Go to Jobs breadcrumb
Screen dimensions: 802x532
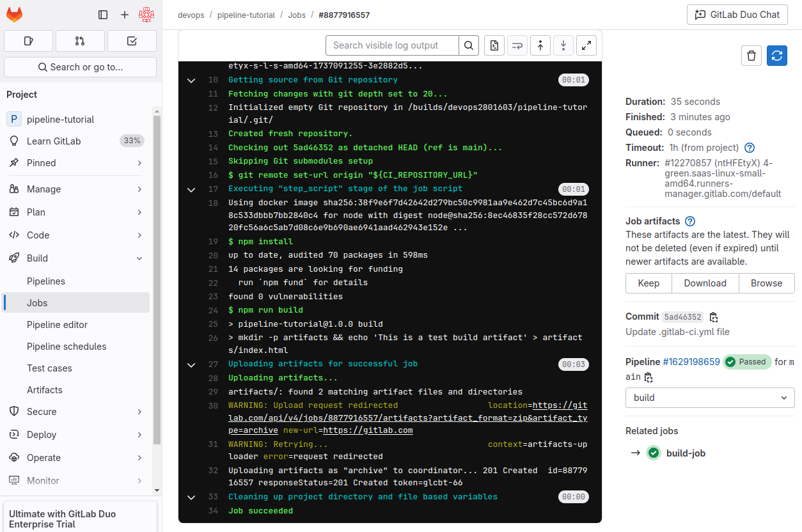click(297, 15)
